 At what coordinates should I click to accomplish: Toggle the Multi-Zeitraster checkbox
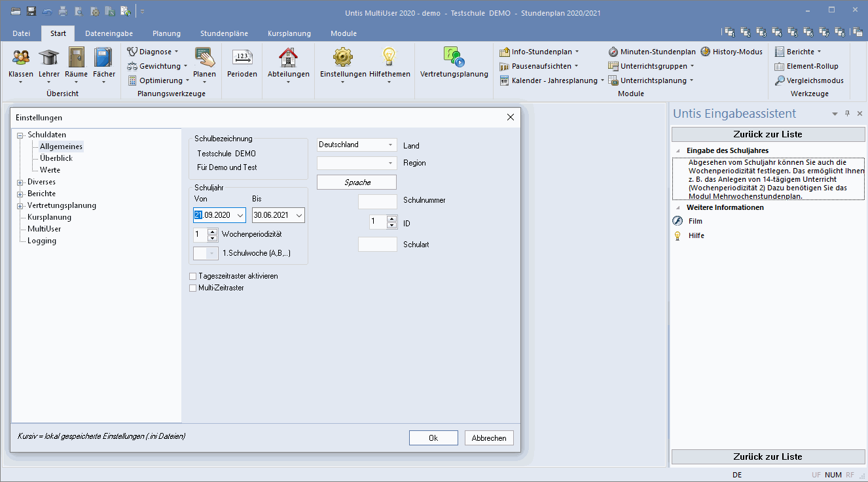tap(192, 288)
